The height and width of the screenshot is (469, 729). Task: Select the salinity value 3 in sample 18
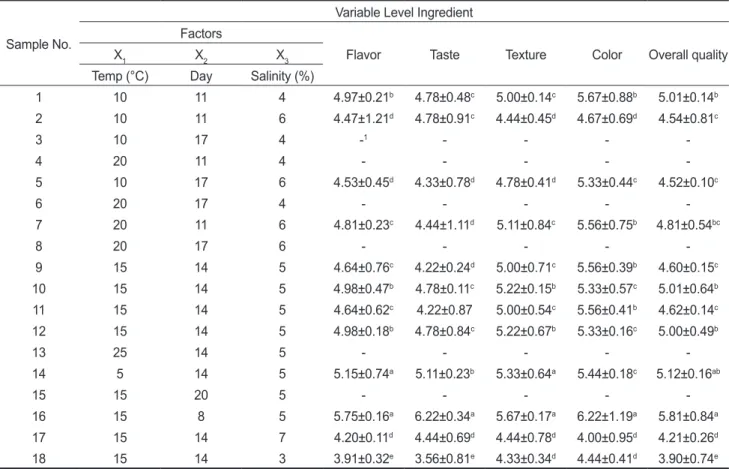(x=282, y=459)
